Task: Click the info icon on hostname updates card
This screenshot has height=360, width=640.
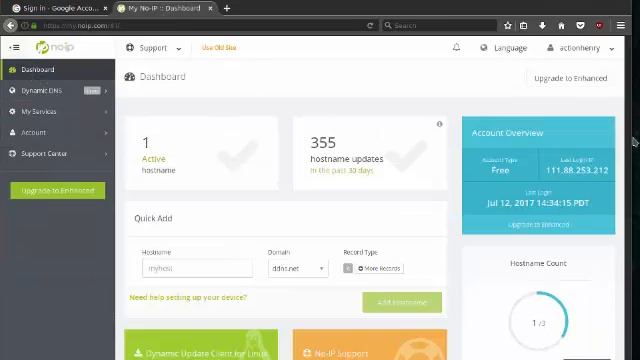Action: (x=439, y=124)
